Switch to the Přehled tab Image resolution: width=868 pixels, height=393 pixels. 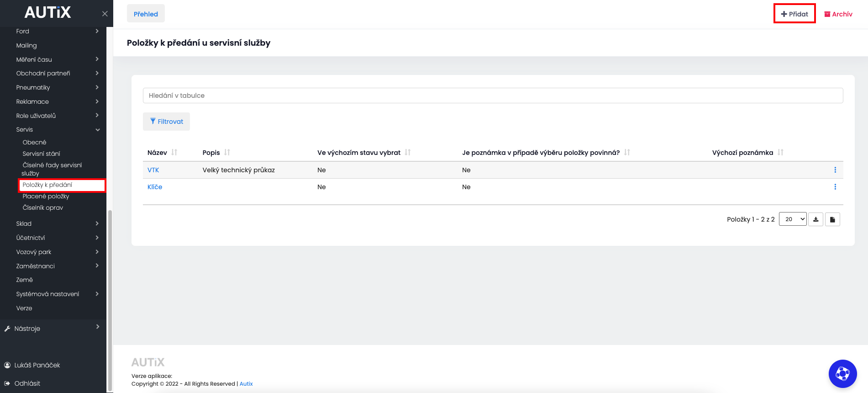tap(146, 14)
